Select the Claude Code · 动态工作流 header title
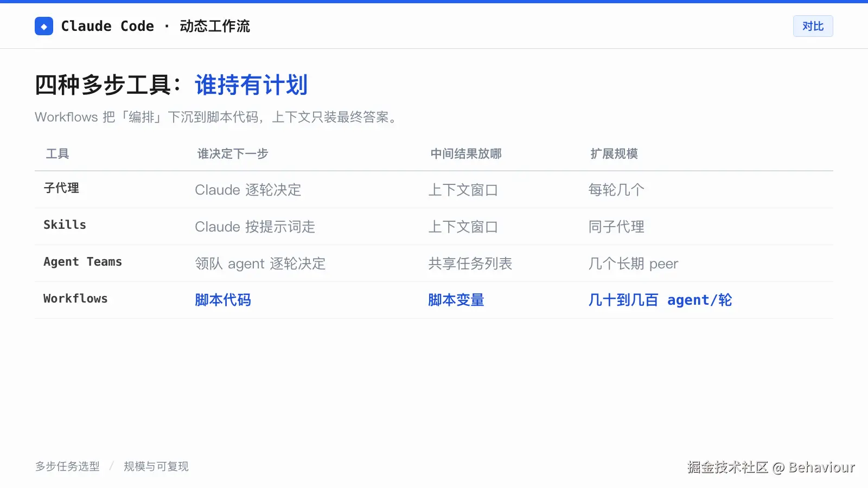 click(x=155, y=26)
